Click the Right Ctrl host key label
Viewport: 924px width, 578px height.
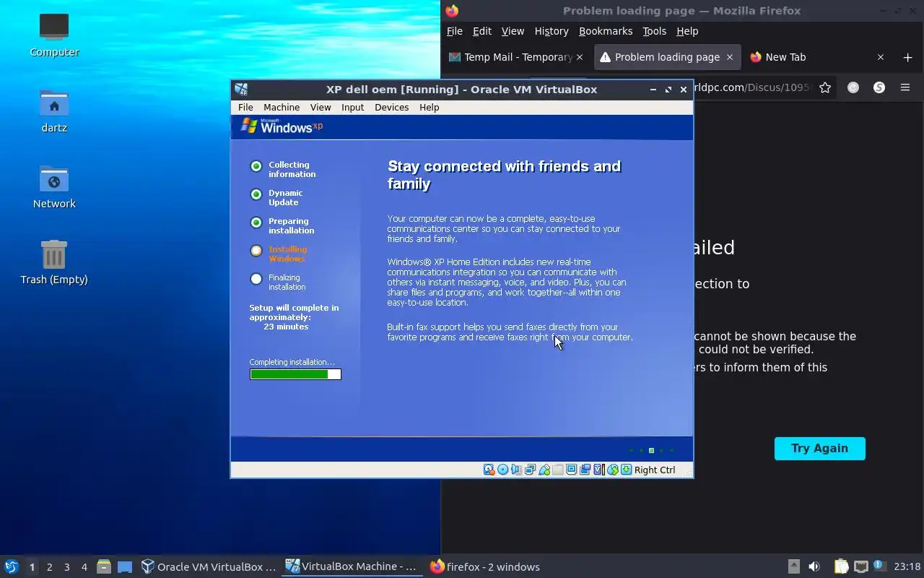(x=655, y=470)
